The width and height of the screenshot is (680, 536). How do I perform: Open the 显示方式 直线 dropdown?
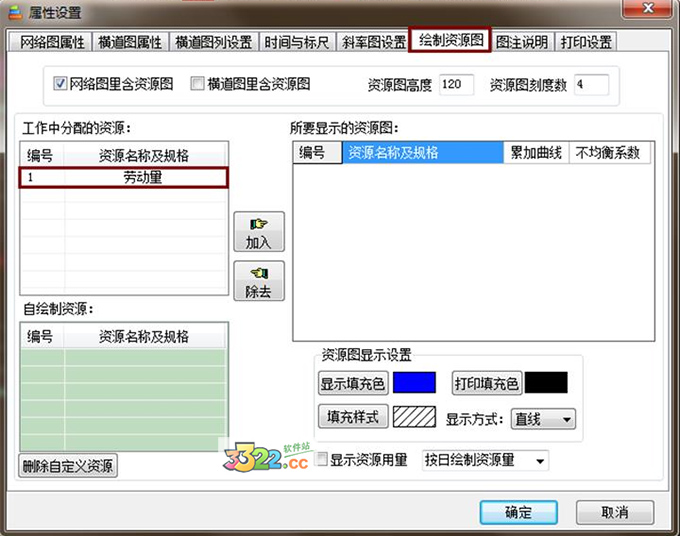pos(543,419)
